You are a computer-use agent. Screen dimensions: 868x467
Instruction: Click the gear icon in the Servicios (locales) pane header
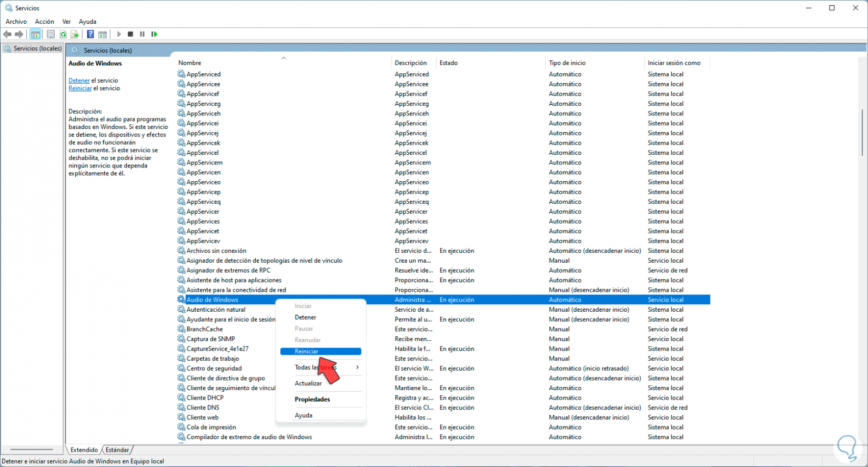[x=75, y=51]
